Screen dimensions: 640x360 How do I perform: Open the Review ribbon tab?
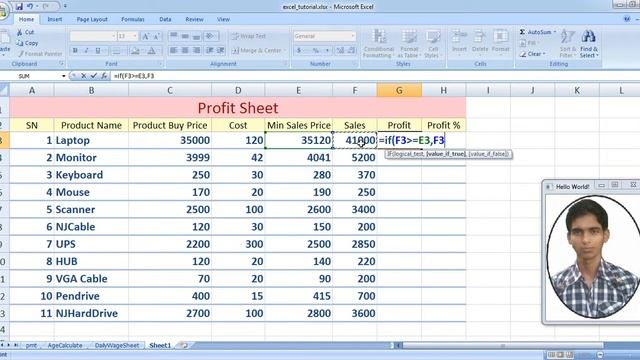[x=194, y=19]
